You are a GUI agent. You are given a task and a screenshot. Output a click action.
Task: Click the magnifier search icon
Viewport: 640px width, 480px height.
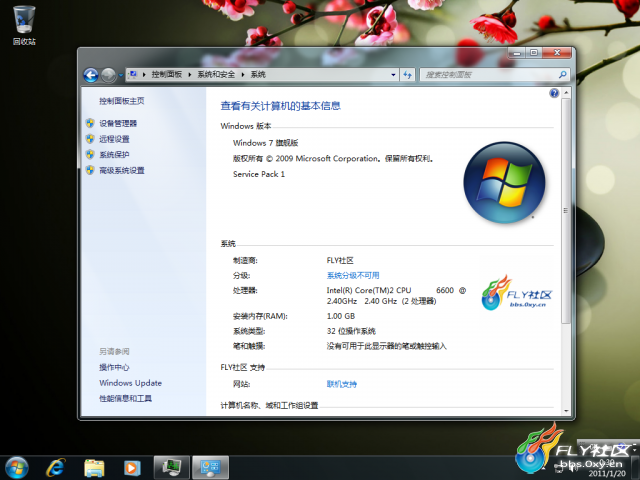pyautogui.click(x=562, y=75)
